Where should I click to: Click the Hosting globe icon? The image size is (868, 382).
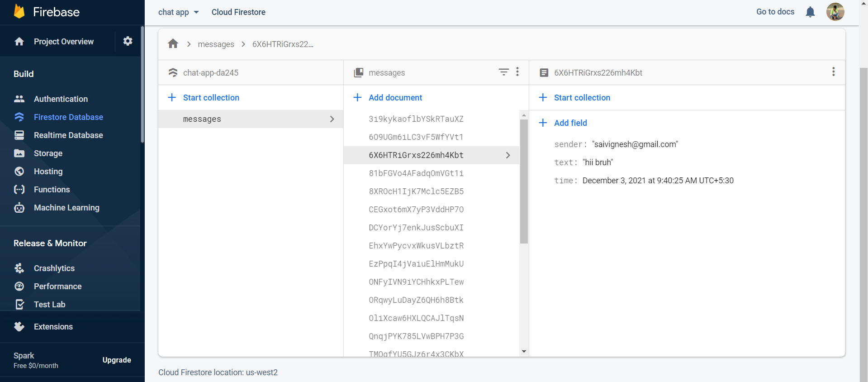pos(19,171)
